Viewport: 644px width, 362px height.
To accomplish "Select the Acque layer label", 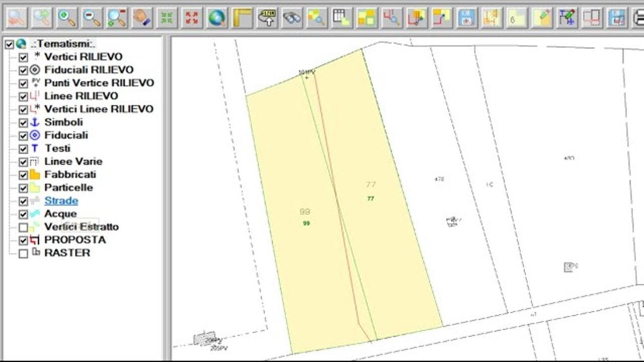I will point(60,214).
